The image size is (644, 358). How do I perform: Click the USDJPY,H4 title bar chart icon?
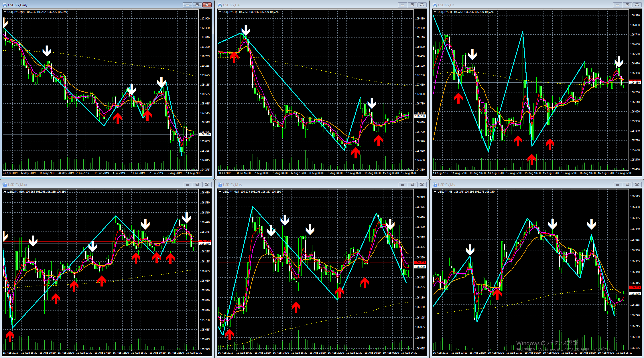(x=220, y=5)
